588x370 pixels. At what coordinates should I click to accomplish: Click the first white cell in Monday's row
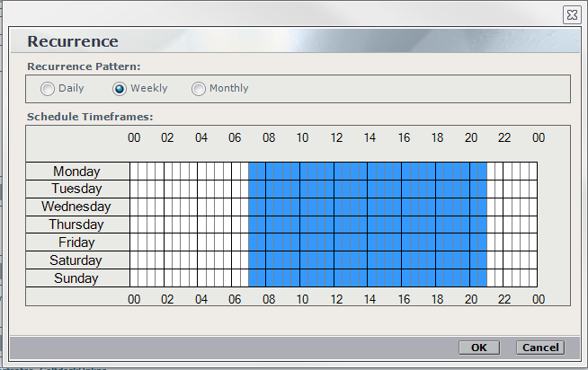[x=134, y=172]
